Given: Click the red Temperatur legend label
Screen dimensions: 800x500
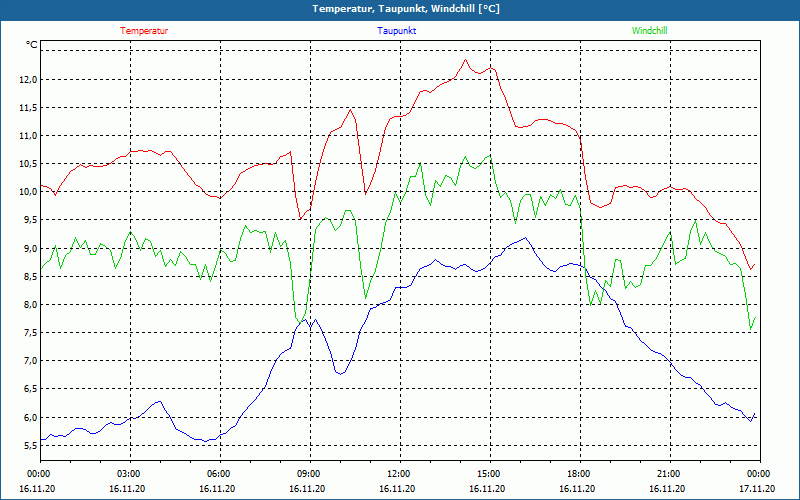Looking at the screenshot, I should click(x=144, y=31).
